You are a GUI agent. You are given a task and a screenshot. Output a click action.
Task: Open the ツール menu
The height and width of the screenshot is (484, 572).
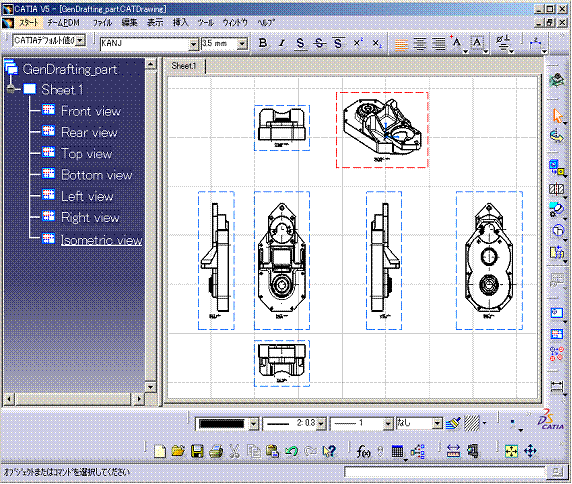pos(205,23)
